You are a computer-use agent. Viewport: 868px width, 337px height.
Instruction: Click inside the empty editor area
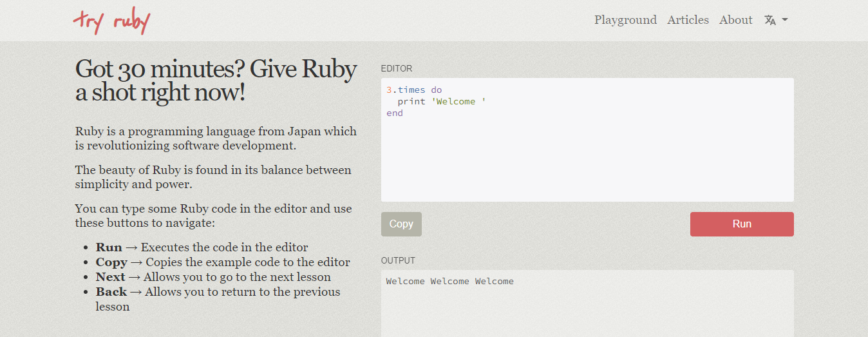point(586,161)
